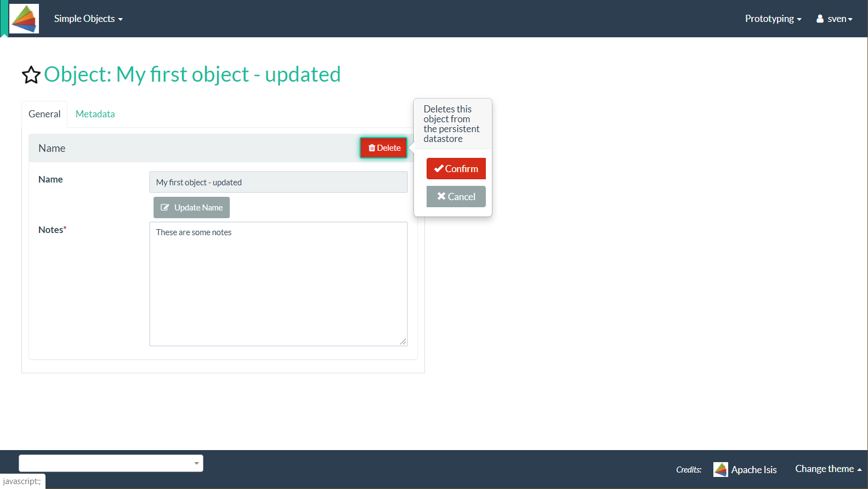Grab the Notes textarea resize handle
Screen dimensions: 868x489
pyautogui.click(x=403, y=342)
